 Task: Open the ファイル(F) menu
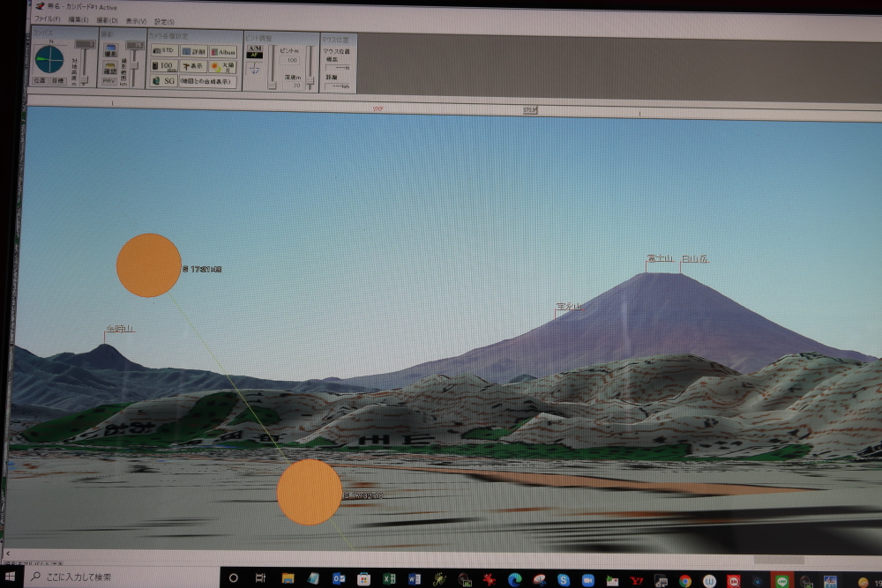click(47, 19)
